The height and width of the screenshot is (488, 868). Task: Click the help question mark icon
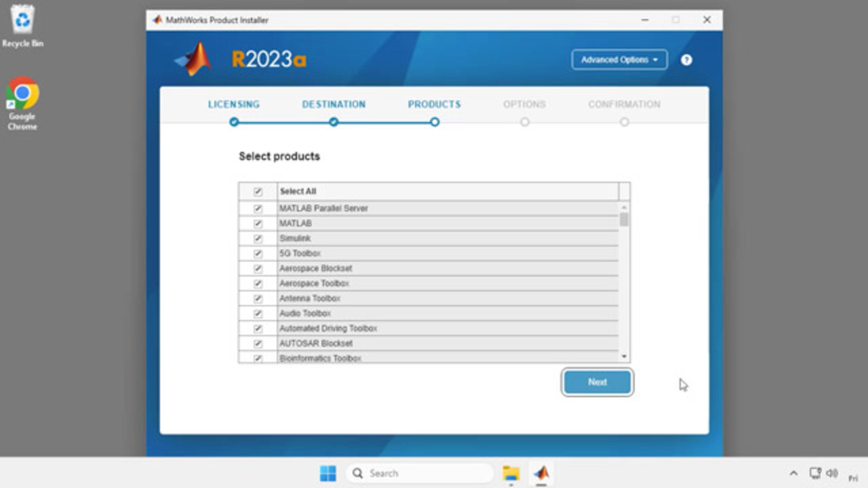click(x=686, y=60)
